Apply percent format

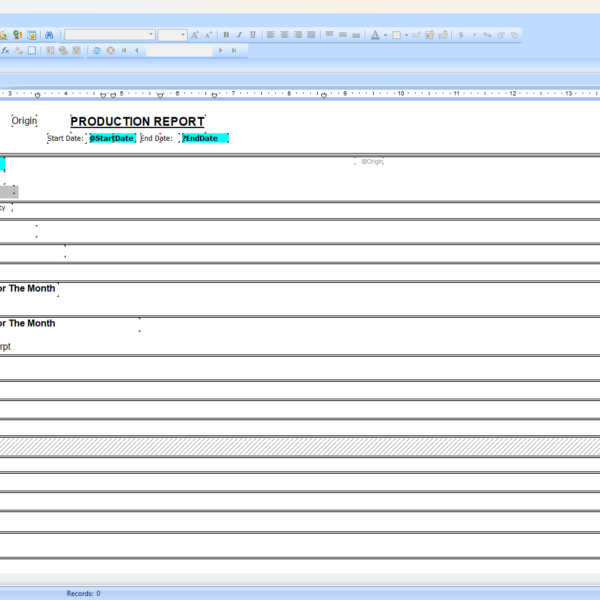click(x=487, y=35)
